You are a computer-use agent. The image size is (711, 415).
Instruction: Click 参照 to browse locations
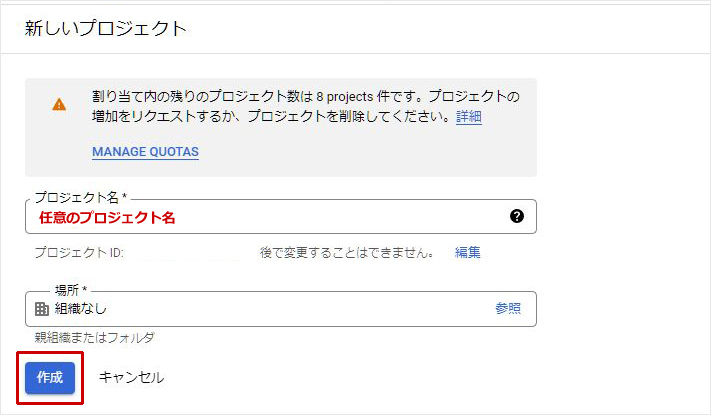coord(508,309)
